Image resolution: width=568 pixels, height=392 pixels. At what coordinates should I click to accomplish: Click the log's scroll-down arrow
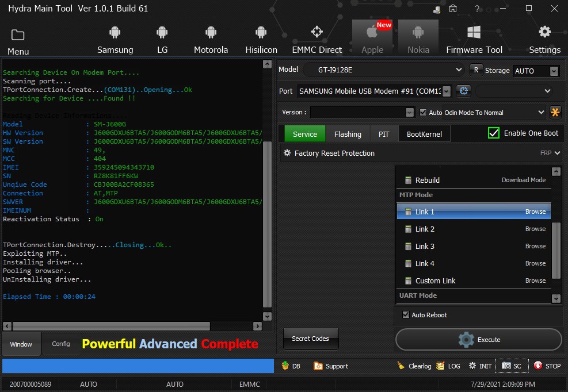[267, 316]
